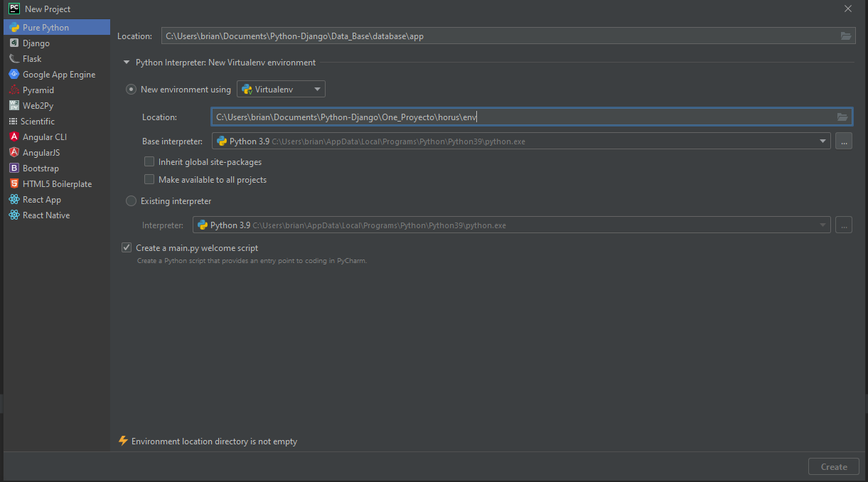Click the Pyramid project type icon

pyautogui.click(x=14, y=90)
